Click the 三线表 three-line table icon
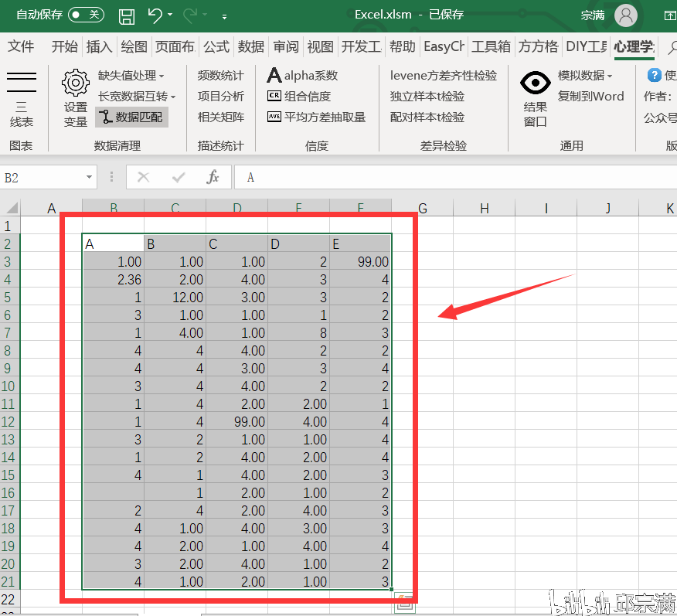677x616 pixels. [21, 82]
